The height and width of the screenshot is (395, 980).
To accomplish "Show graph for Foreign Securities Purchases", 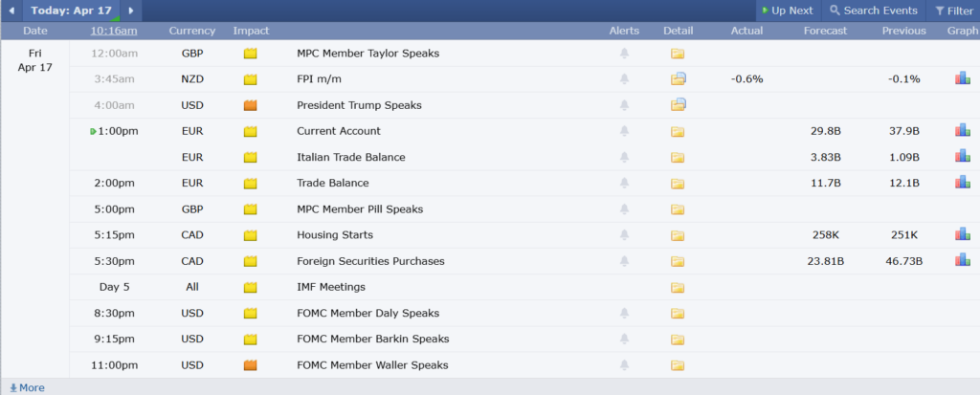I will point(962,260).
